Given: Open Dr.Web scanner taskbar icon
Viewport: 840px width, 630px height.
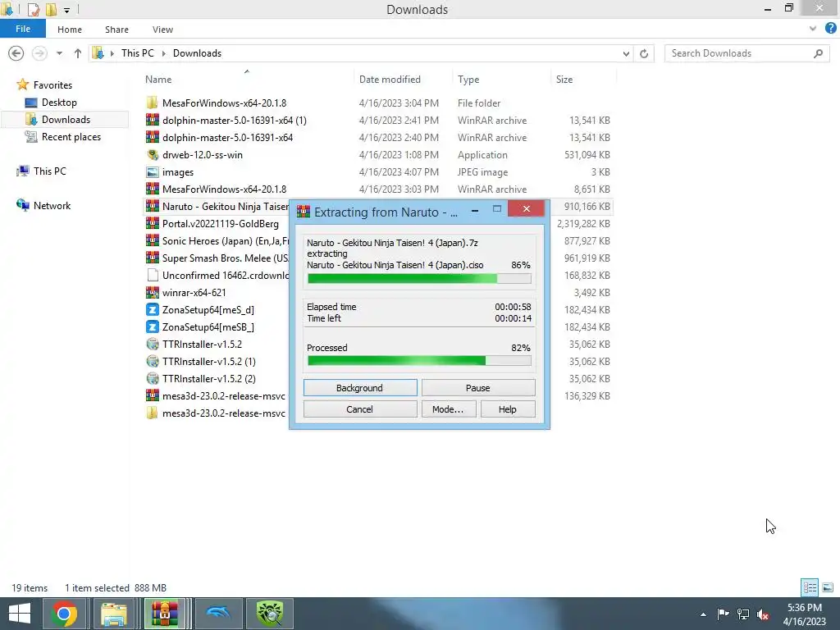Looking at the screenshot, I should [269, 614].
